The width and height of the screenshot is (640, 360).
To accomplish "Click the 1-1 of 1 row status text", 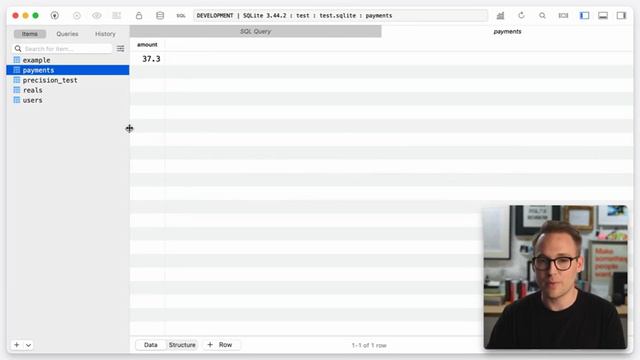I will tap(369, 345).
